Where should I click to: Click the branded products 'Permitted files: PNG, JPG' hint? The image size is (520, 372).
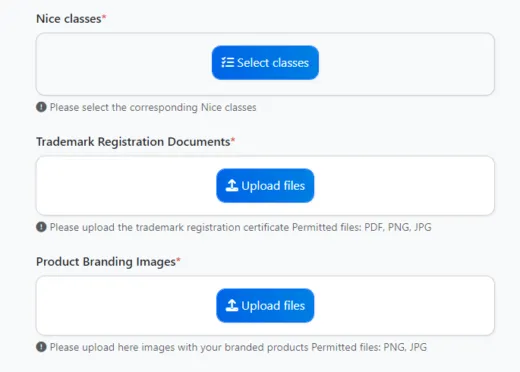[x=369, y=347]
